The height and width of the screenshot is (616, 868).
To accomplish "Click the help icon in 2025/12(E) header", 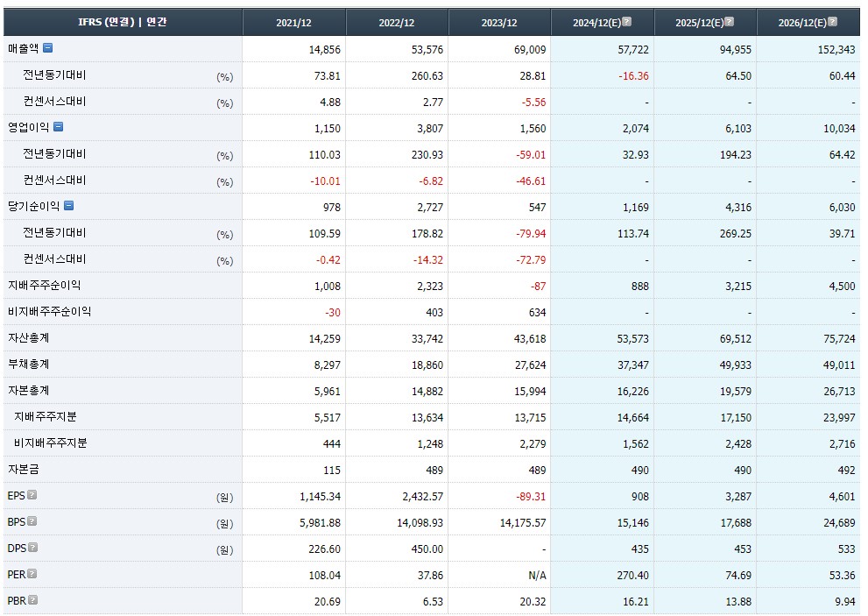I will (x=729, y=22).
